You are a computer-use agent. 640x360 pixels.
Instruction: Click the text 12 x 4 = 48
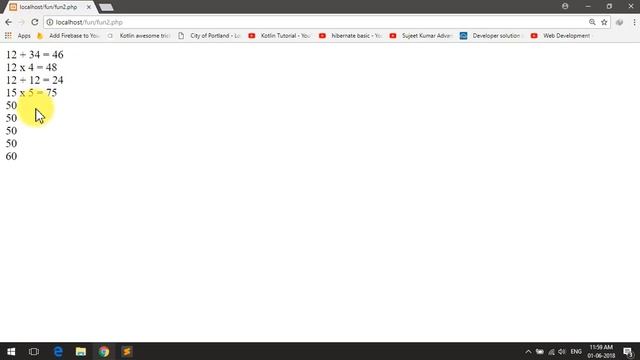point(31,67)
